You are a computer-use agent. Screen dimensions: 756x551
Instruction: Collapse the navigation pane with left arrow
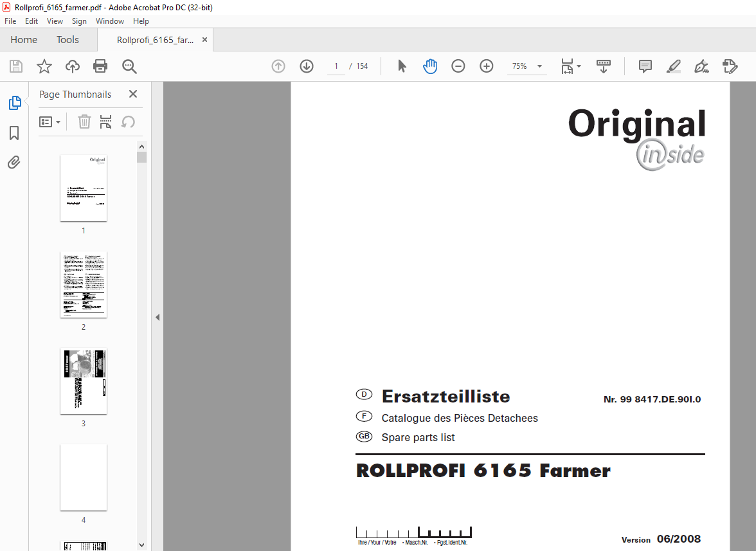(157, 317)
